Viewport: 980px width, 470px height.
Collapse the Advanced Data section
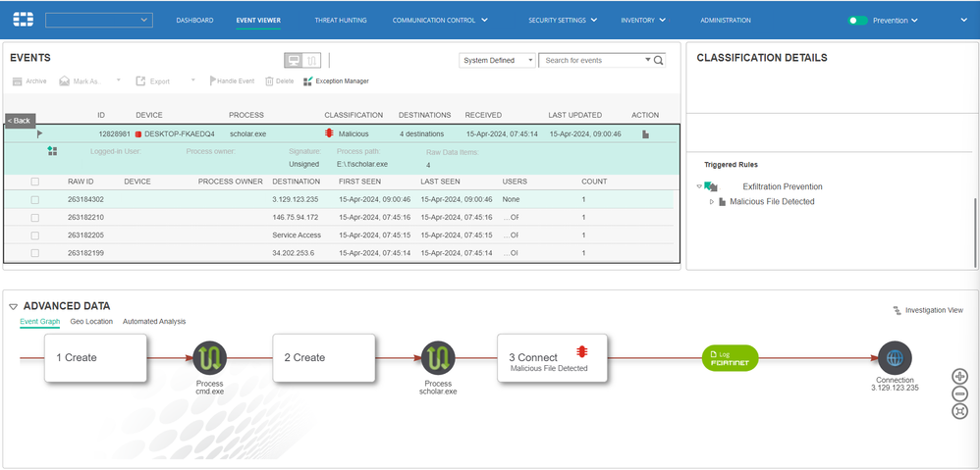13,307
